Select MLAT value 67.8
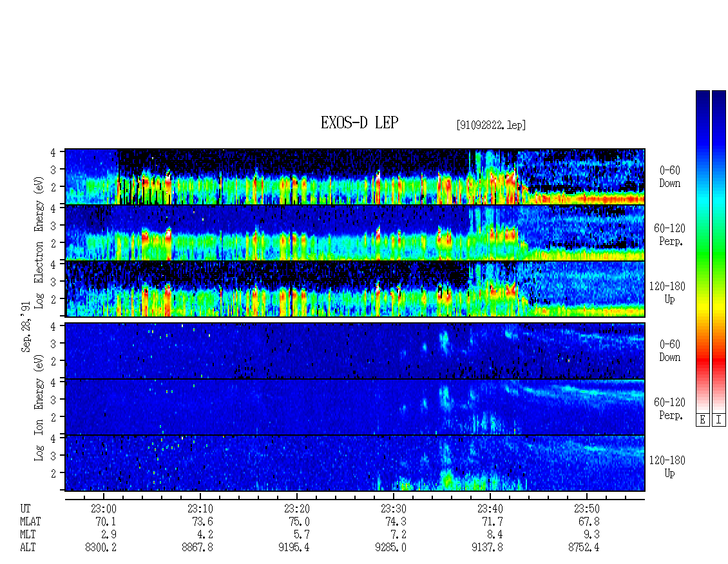 (x=589, y=521)
